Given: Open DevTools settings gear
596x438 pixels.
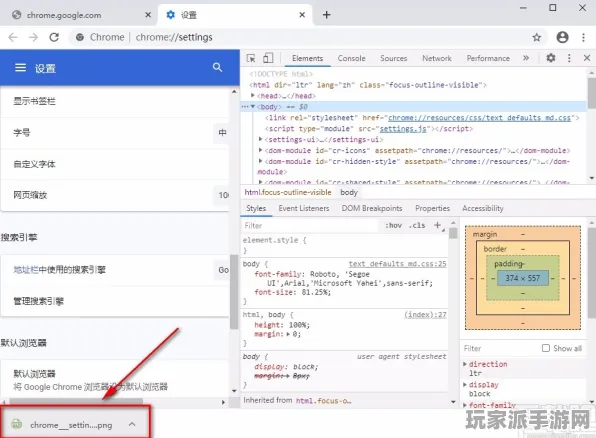Looking at the screenshot, I should pyautogui.click(x=551, y=58).
